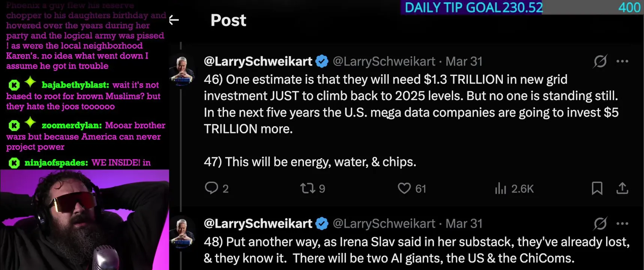
Task: Repost the 46) grid investment post
Action: (x=308, y=188)
